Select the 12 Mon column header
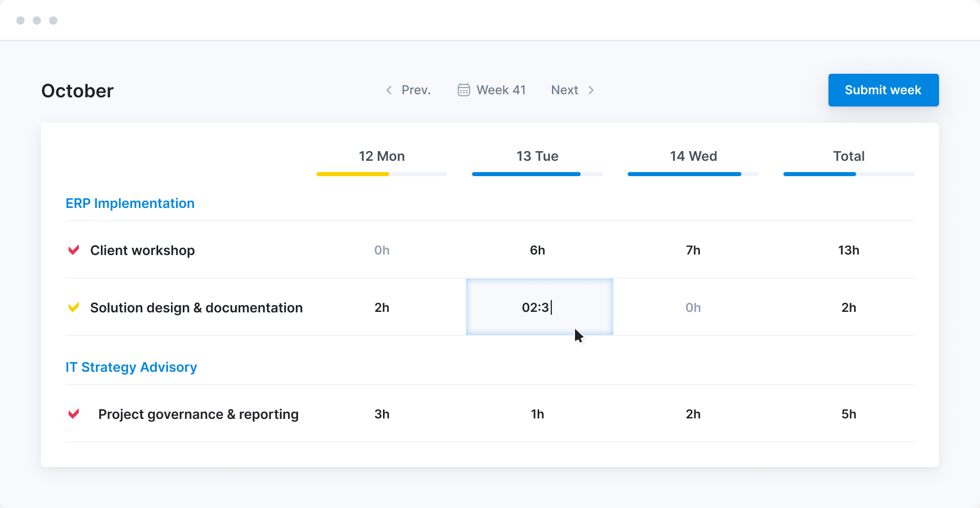980x508 pixels. pos(381,156)
